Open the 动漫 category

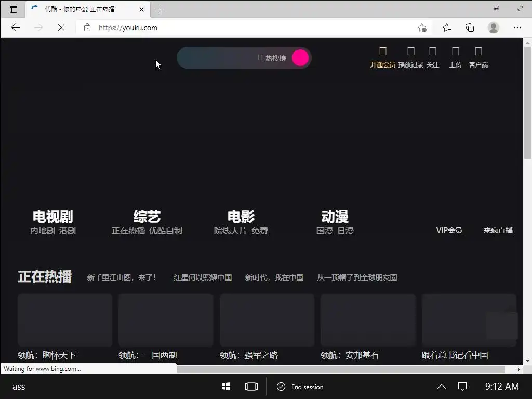tap(335, 217)
